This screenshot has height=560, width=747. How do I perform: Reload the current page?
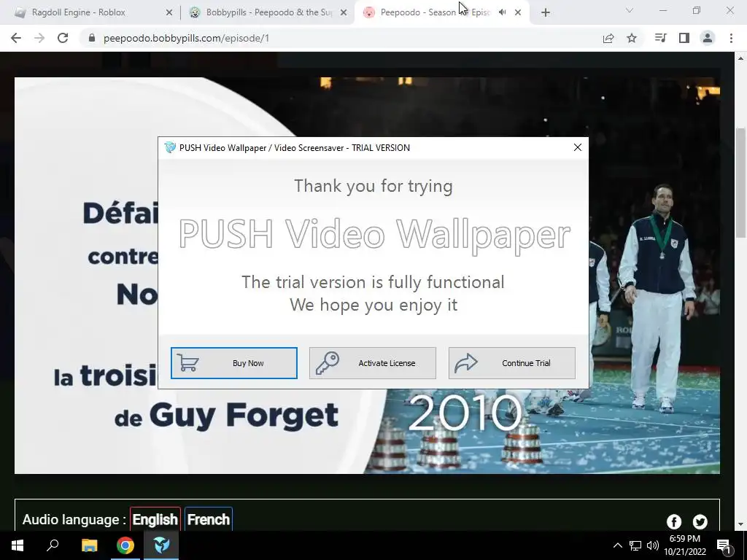pos(63,38)
